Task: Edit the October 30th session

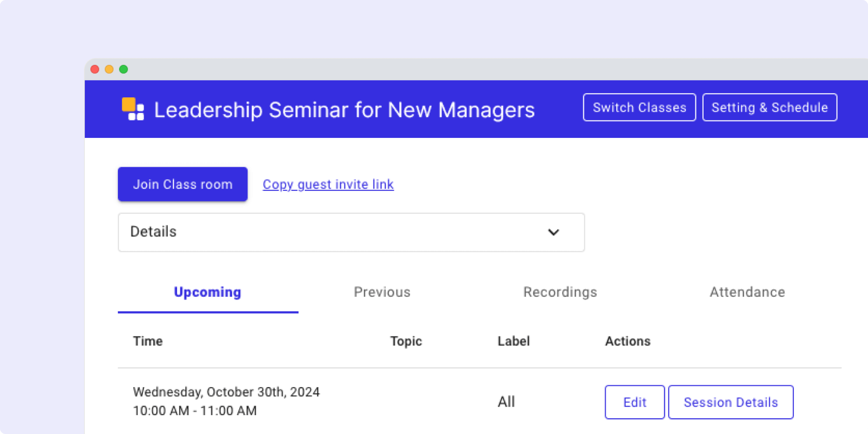Action: tap(634, 402)
